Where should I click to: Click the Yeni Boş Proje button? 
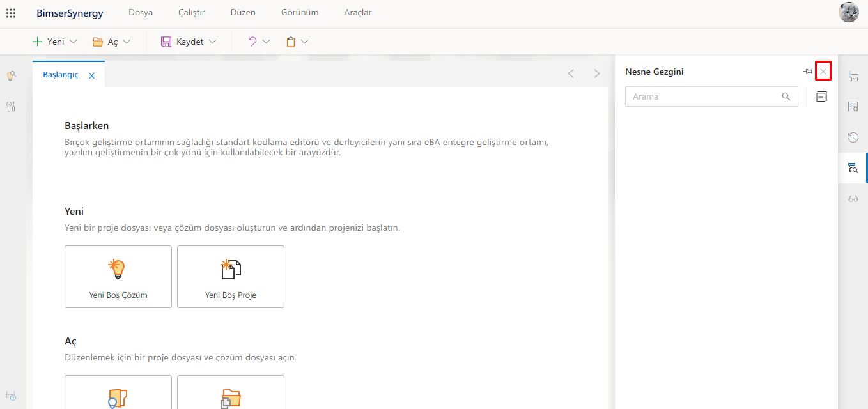pyautogui.click(x=231, y=277)
